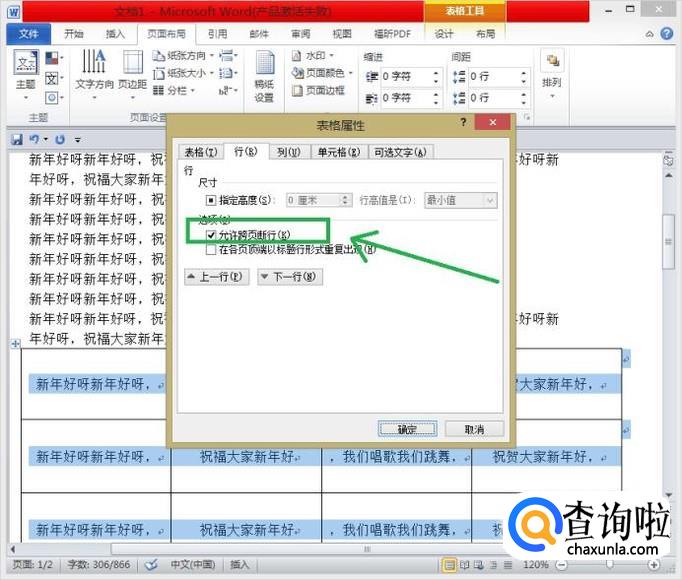This screenshot has height=580, width=682.
Task: Open the 主题 themes gallery
Action: 26,73
